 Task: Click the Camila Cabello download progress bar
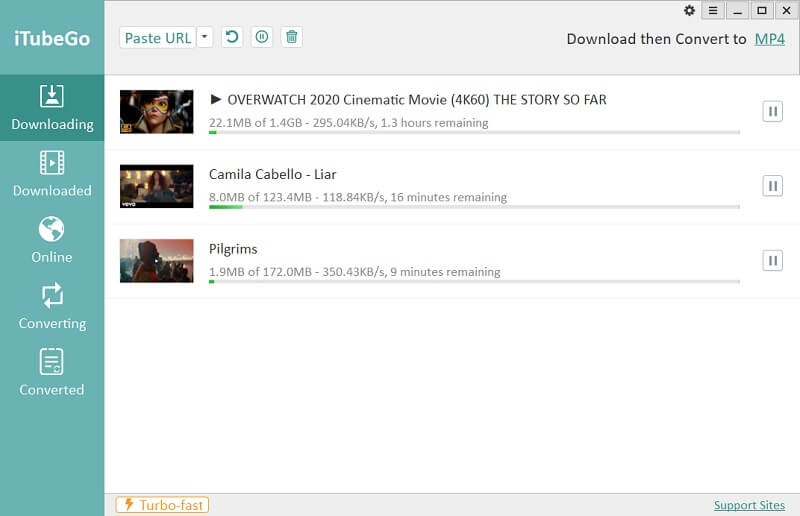tap(474, 207)
